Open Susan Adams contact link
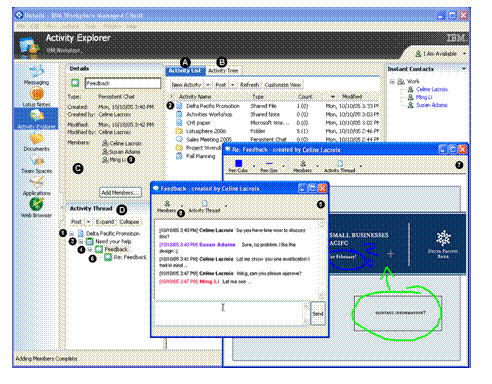The width and height of the screenshot is (492, 384). (432, 105)
